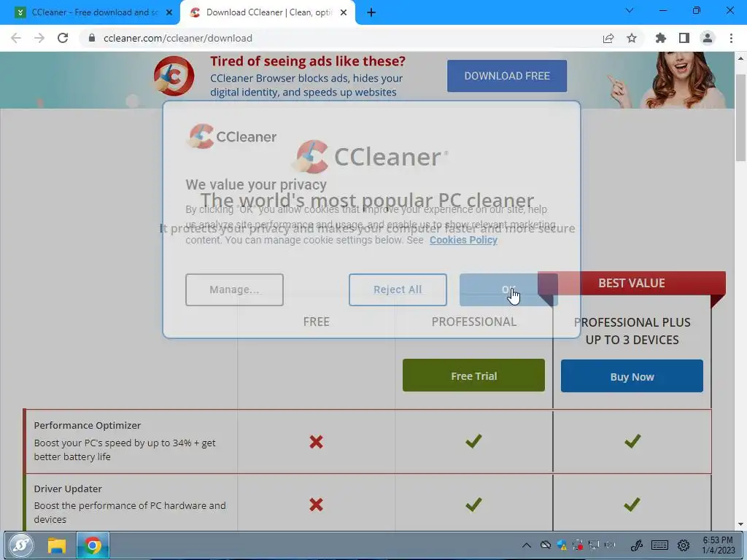Click the 'Performance Optimizer' feature title
This screenshot has height=560, width=747.
click(x=88, y=425)
